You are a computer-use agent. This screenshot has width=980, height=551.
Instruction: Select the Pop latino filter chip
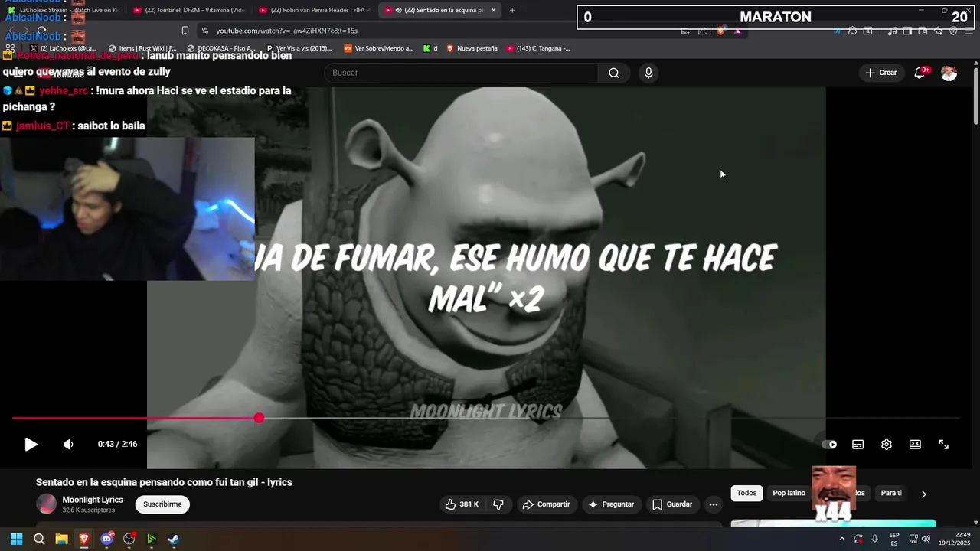[789, 493]
